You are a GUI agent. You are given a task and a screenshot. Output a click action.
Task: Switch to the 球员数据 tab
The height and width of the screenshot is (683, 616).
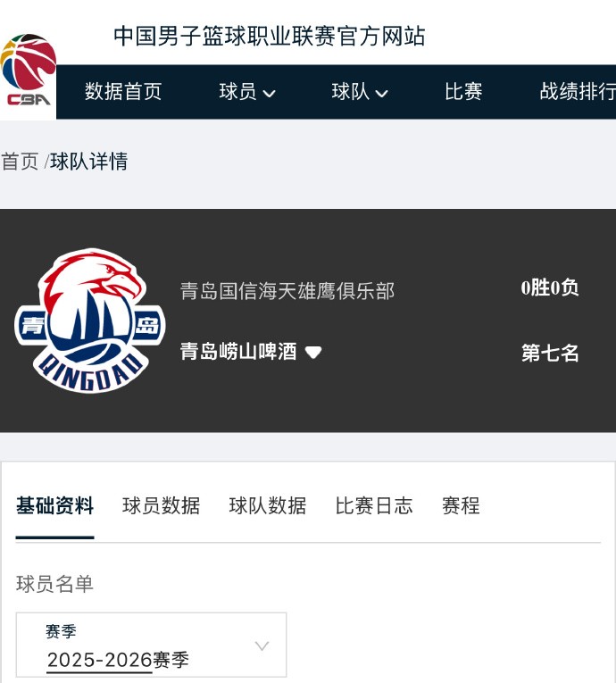click(x=162, y=506)
